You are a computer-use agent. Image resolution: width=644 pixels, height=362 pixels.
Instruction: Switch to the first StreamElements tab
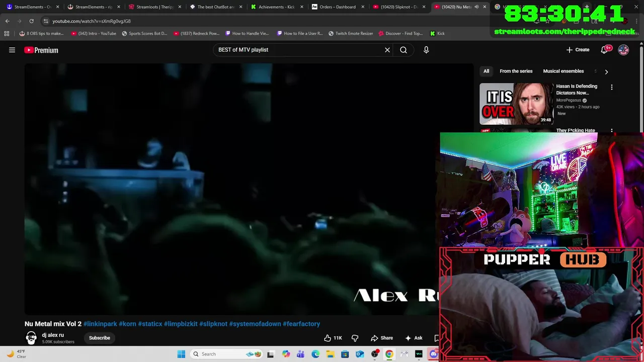click(32, 7)
